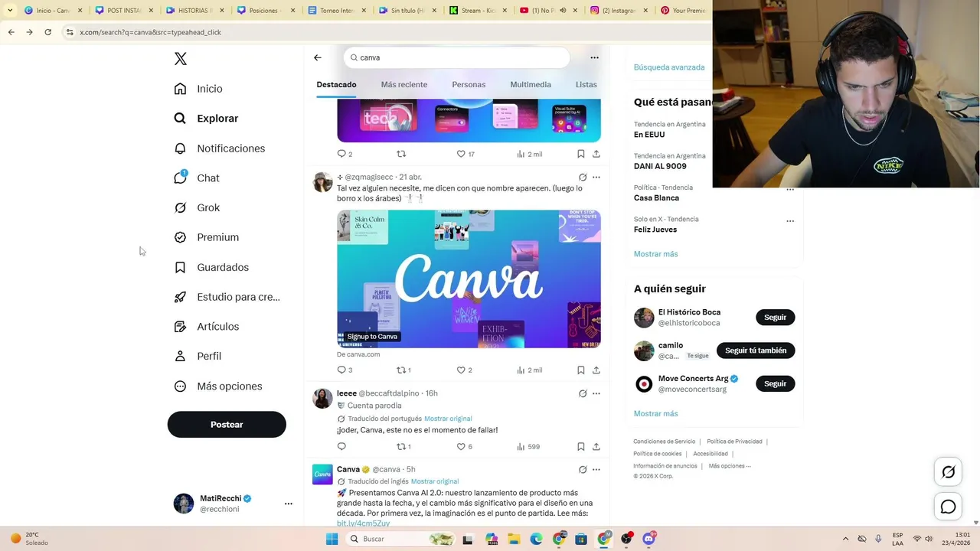The width and height of the screenshot is (980, 551).
Task: Open the Canva signup image card
Action: pos(469,279)
